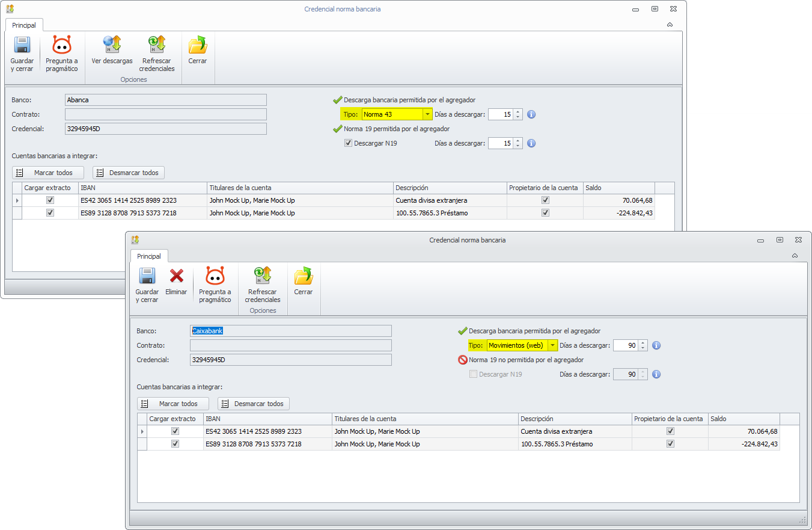This screenshot has height=530, width=812.
Task: Toggle Propietario de la cuenta for ES42 in Abanca window
Action: (x=545, y=200)
